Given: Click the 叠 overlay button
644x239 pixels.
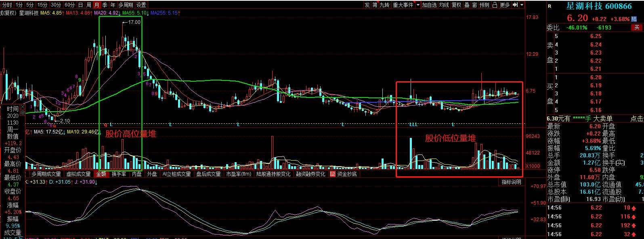Looking at the screenshot, I should 467,5.
